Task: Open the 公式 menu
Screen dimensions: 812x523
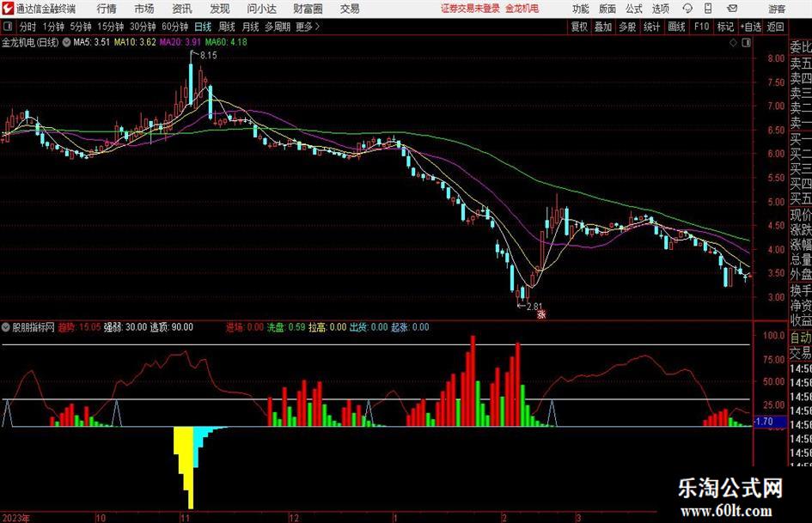Action: click(x=634, y=9)
